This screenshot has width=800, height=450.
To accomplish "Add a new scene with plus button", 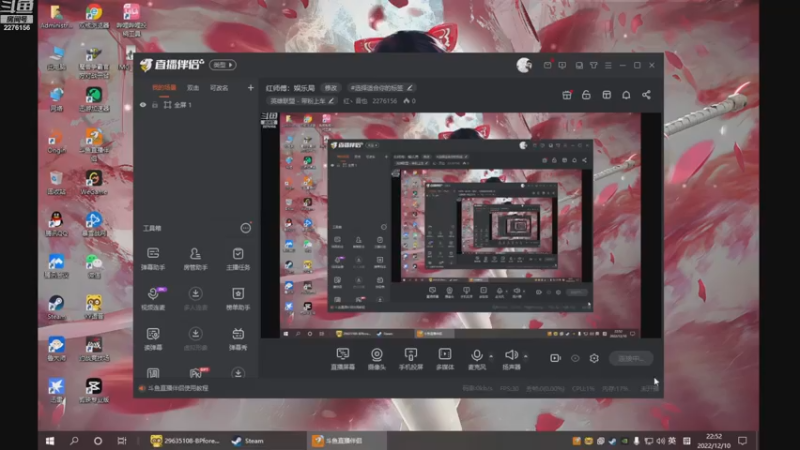I will 251,88.
